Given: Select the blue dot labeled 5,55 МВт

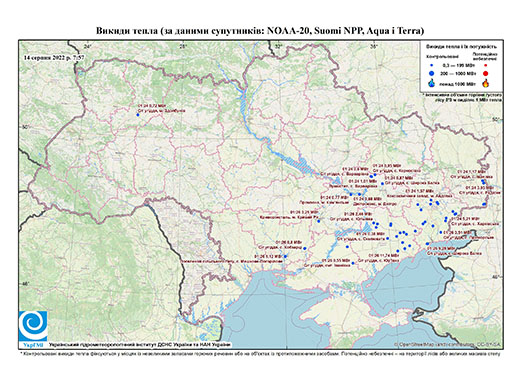Looking at the screenshot, I should 353,263.
